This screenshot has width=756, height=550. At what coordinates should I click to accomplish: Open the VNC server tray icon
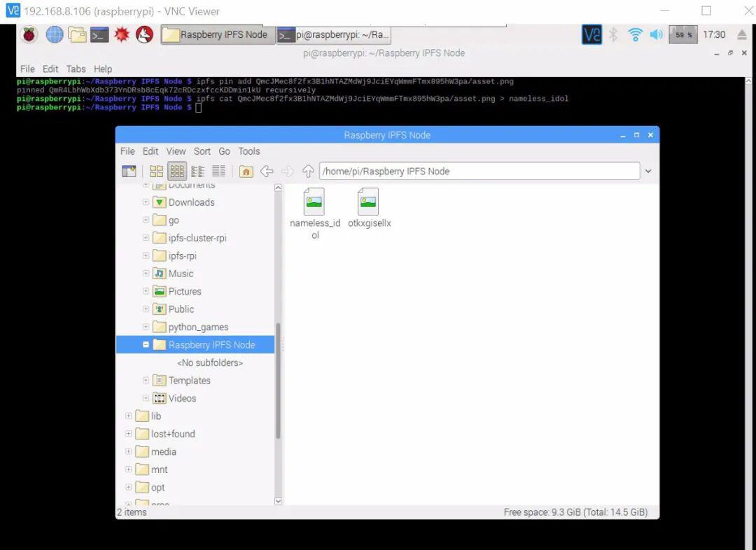point(591,35)
